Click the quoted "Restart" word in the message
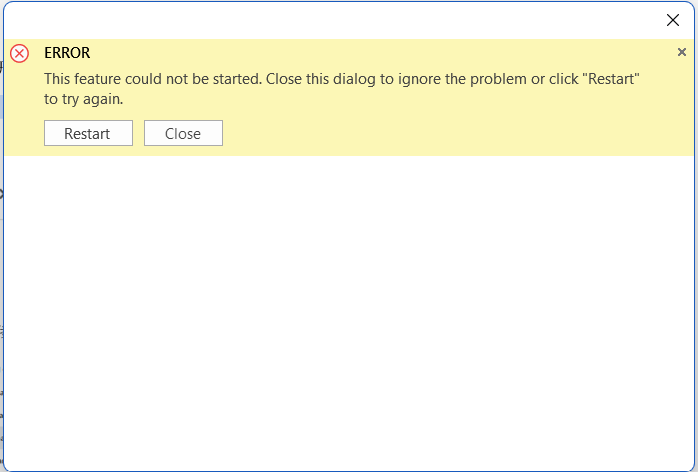The height and width of the screenshot is (472, 698). (611, 79)
